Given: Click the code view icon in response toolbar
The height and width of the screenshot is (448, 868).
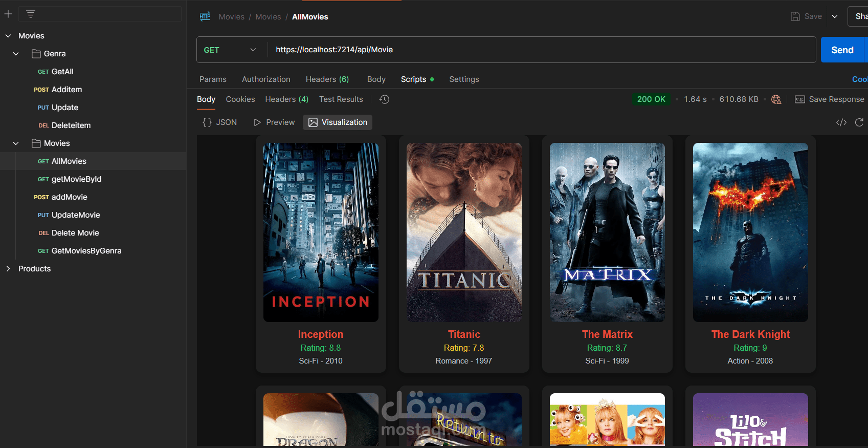Looking at the screenshot, I should [x=841, y=122].
